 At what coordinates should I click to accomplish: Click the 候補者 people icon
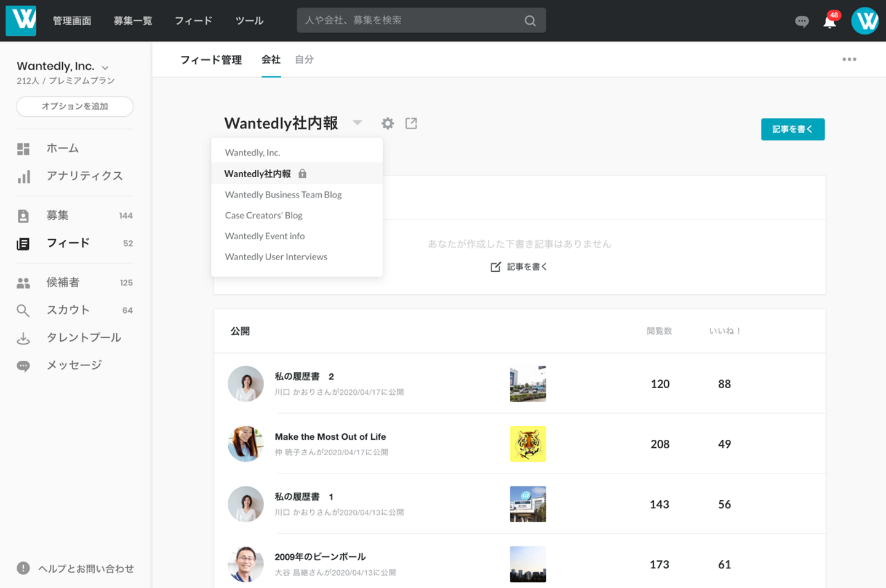[23, 283]
